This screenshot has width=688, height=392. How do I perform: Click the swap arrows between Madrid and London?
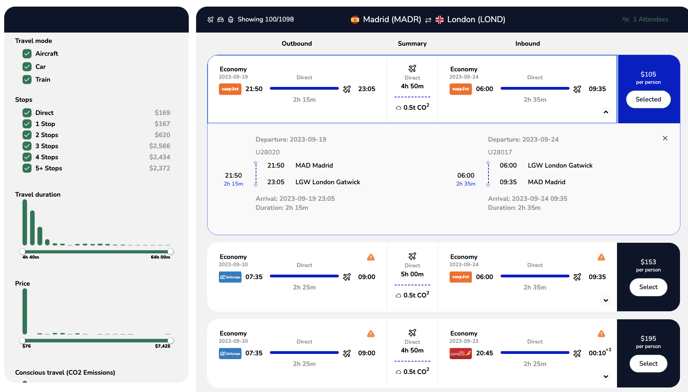point(428,20)
